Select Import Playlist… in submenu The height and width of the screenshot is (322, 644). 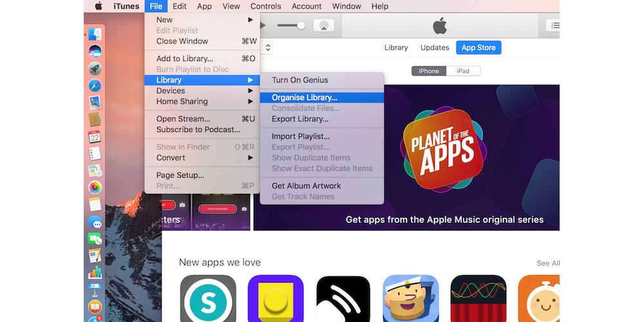[322, 137]
